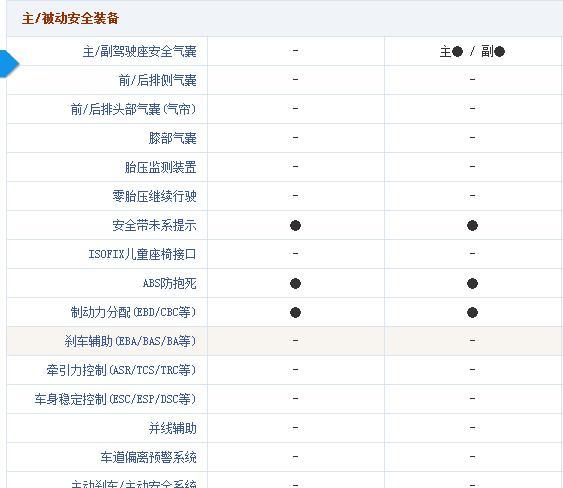563x488 pixels.
Task: Select the 前/后排头部气囊(气帘) row label
Action: click(x=134, y=109)
